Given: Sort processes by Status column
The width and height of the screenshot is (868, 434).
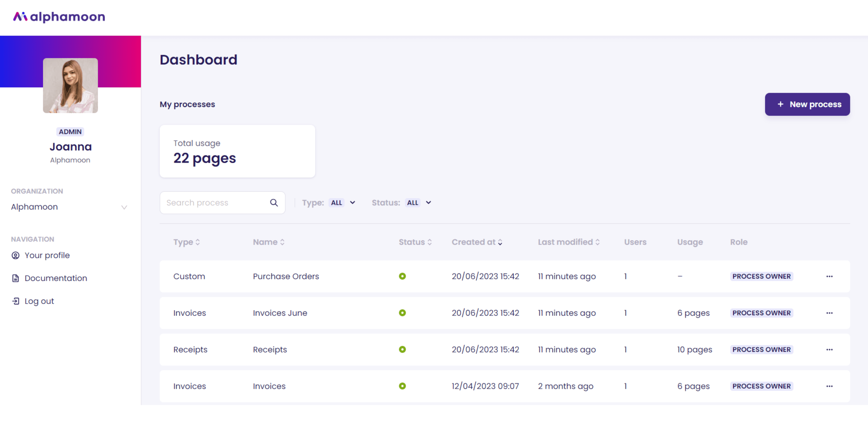Looking at the screenshot, I should pyautogui.click(x=415, y=242).
